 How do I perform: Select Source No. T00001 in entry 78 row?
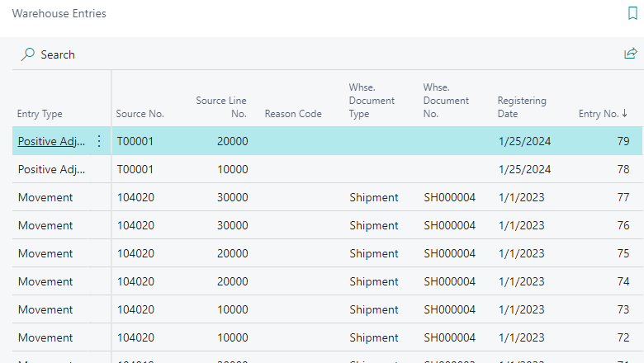tap(135, 169)
